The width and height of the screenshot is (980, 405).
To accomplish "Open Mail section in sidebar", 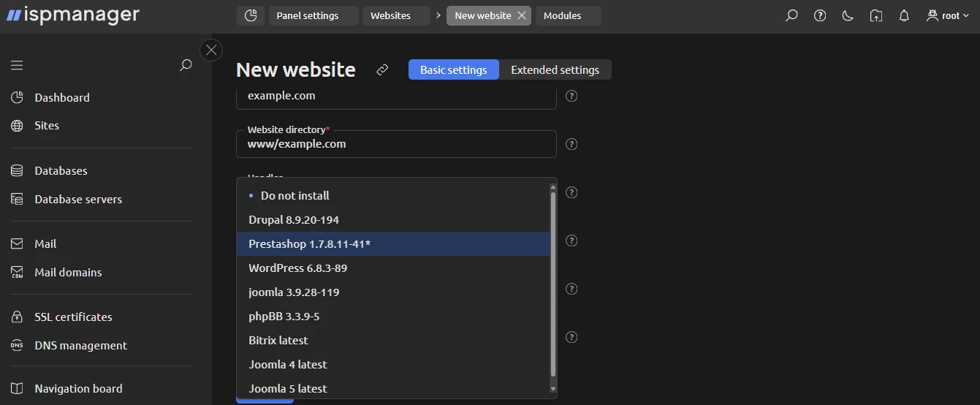I will pos(45,243).
